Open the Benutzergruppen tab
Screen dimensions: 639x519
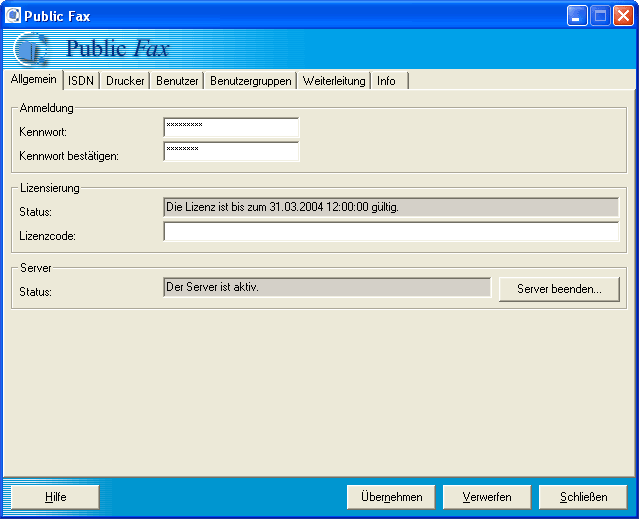[x=250, y=81]
